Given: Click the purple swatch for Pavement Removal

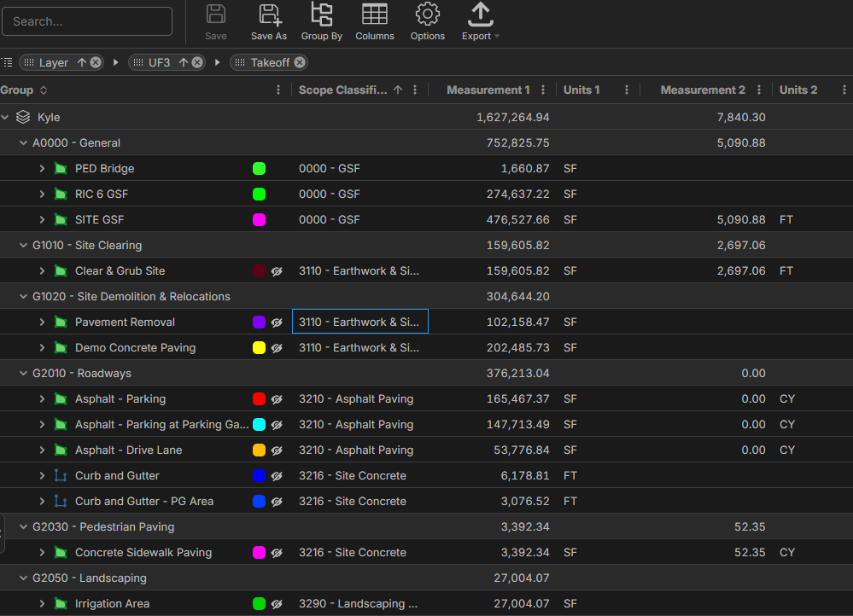Looking at the screenshot, I should (260, 323).
